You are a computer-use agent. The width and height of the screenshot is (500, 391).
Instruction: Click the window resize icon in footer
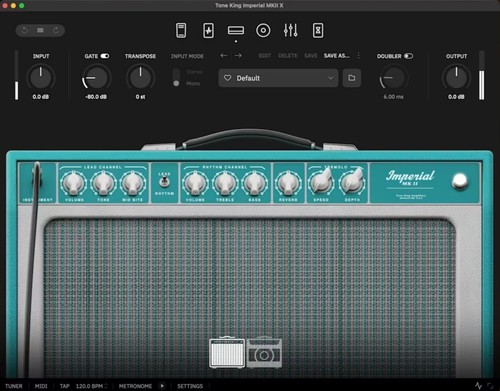490,386
